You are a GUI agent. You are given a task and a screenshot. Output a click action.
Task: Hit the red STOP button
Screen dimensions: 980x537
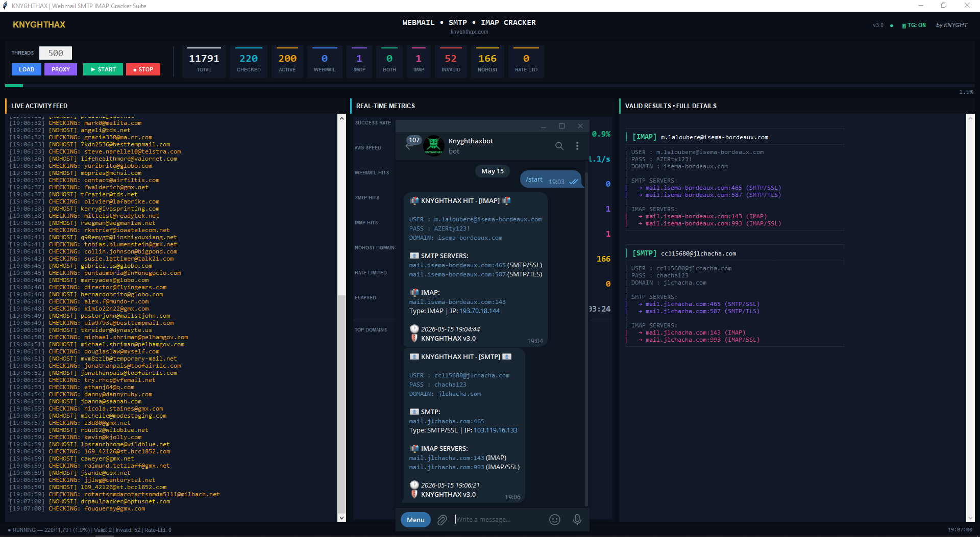click(x=143, y=69)
